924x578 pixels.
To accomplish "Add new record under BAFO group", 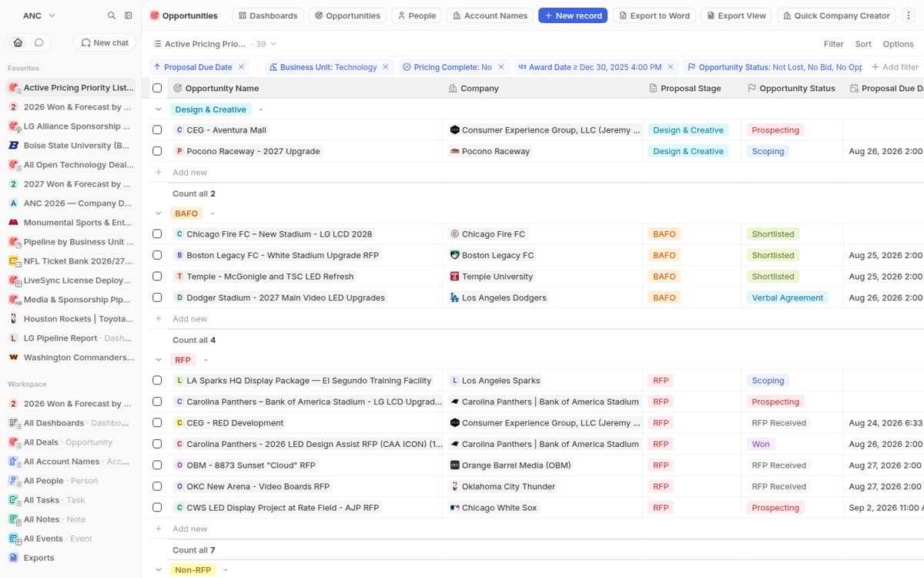I will [189, 319].
